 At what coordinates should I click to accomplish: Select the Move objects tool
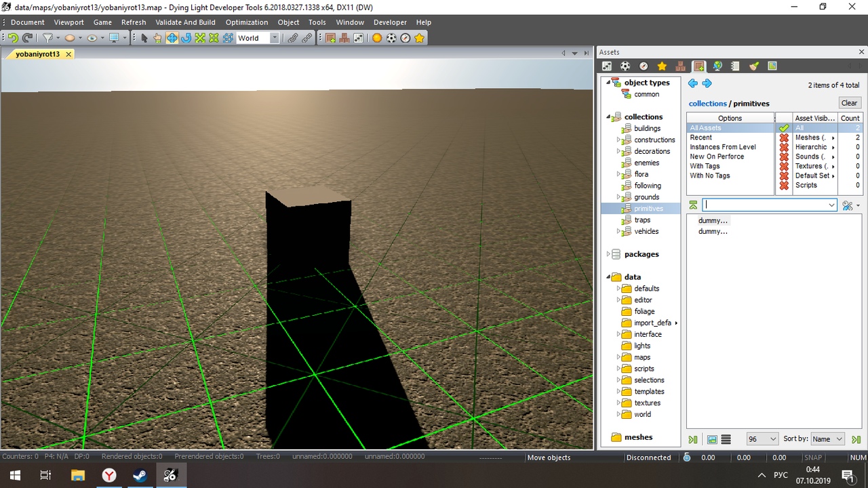[172, 38]
